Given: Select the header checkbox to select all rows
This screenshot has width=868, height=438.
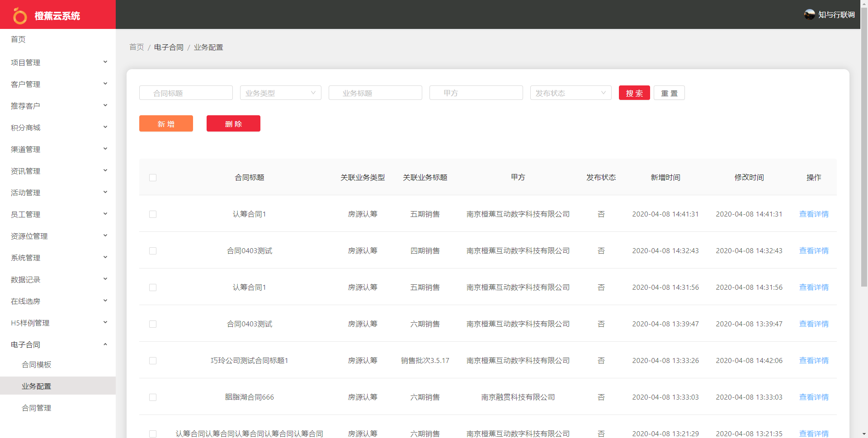Looking at the screenshot, I should (153, 178).
